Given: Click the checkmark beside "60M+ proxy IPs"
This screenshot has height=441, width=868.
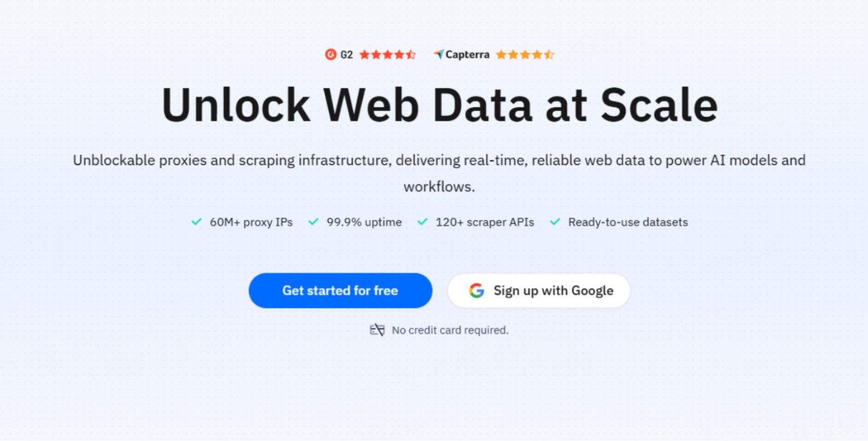Looking at the screenshot, I should [195, 222].
